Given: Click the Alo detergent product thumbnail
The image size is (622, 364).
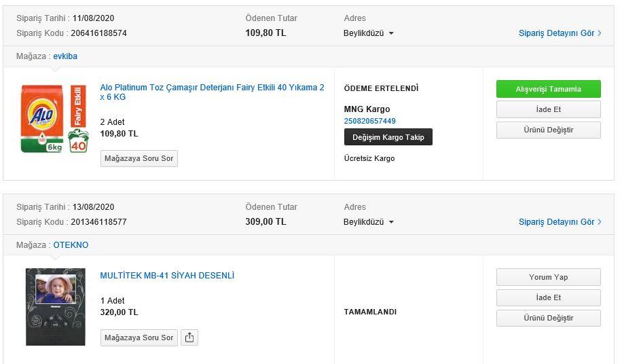Looking at the screenshot, I should (x=55, y=119).
